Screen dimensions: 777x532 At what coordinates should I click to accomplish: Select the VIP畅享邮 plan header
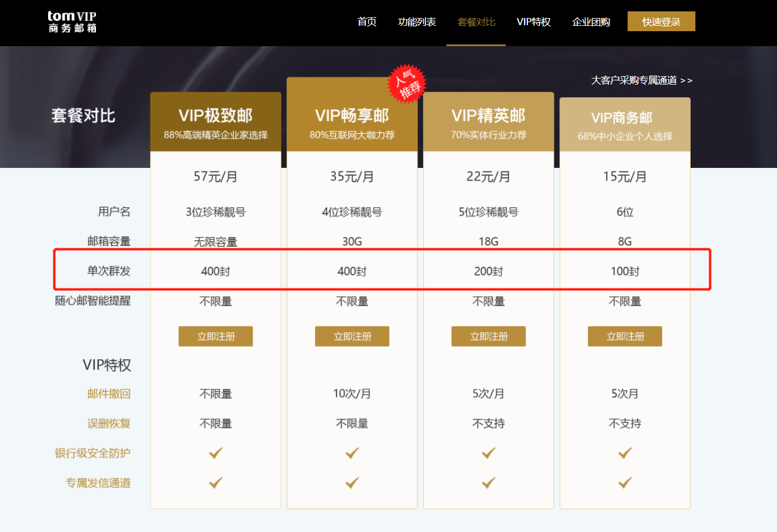(352, 115)
